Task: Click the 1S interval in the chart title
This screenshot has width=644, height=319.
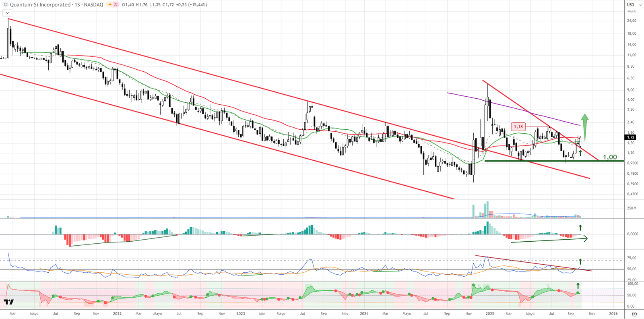Action: coord(77,5)
